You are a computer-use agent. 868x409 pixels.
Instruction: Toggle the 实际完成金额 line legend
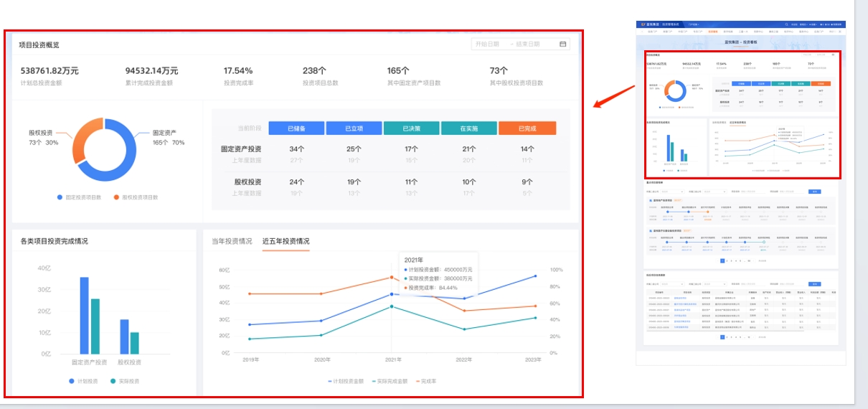390,381
